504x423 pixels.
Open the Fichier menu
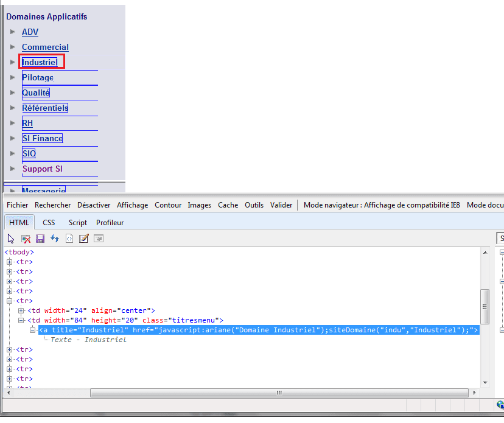18,205
